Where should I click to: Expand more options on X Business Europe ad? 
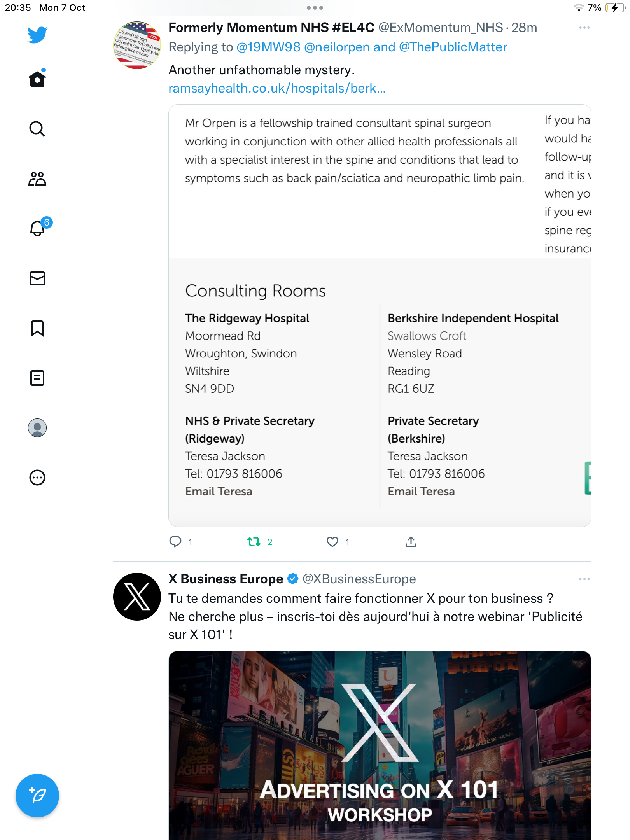584,579
